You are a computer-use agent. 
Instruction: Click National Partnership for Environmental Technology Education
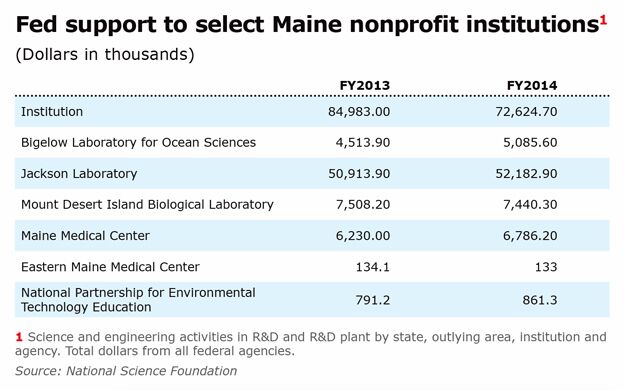point(138,300)
